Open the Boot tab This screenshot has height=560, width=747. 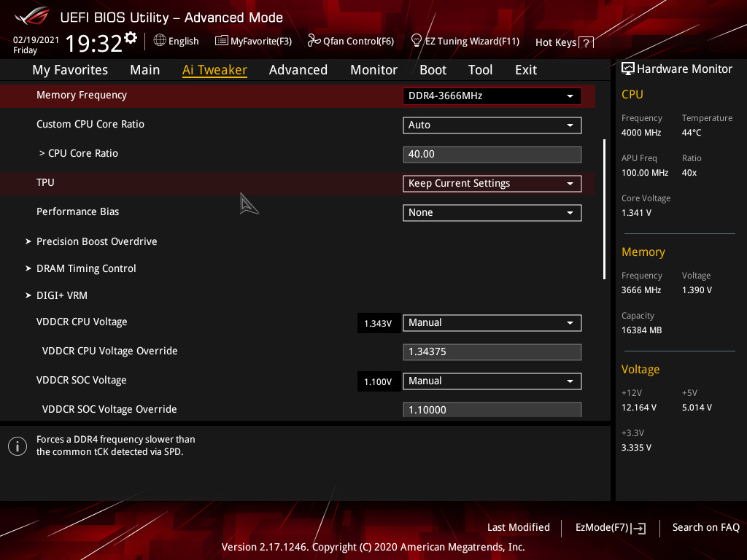point(433,70)
